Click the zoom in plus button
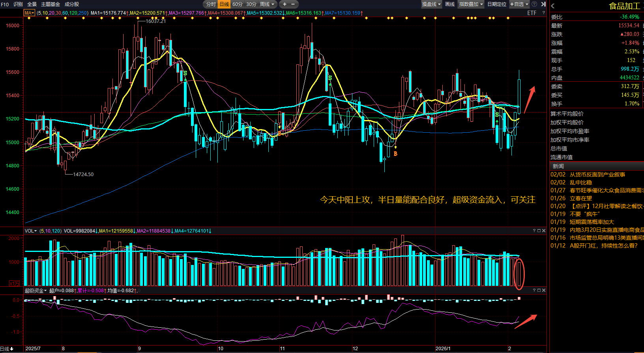 click(285, 4)
